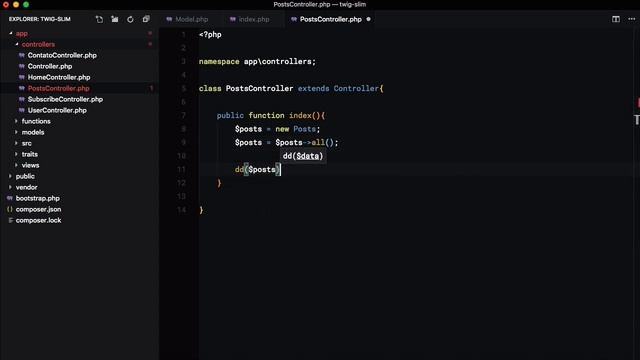The height and width of the screenshot is (360, 640).
Task: Click the red error marker in overview ruler
Action: 638,102
